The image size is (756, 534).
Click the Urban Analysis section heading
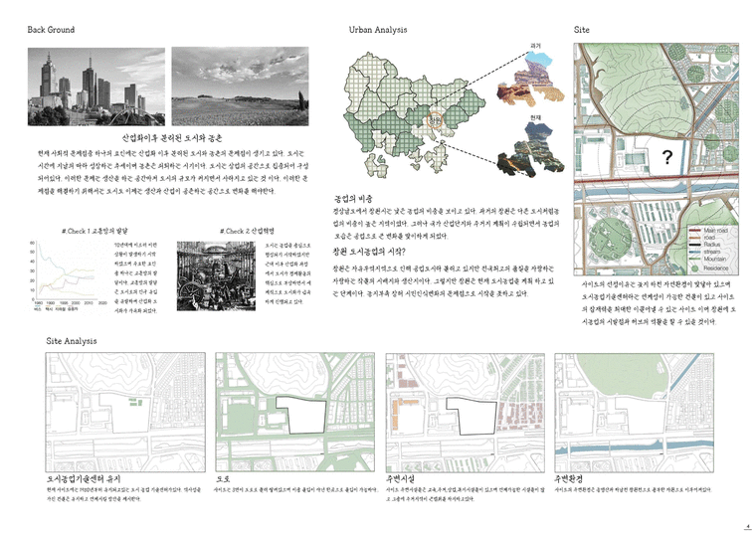tap(378, 31)
